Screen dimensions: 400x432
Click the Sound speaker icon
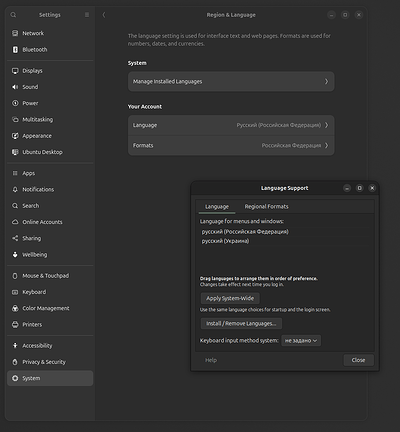[x=15, y=87]
